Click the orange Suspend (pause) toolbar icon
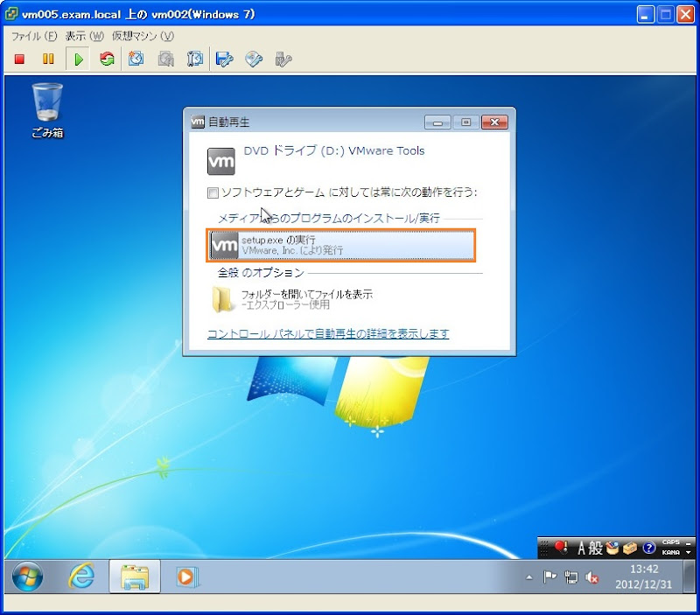Image resolution: width=700 pixels, height=615 pixels. (x=48, y=59)
